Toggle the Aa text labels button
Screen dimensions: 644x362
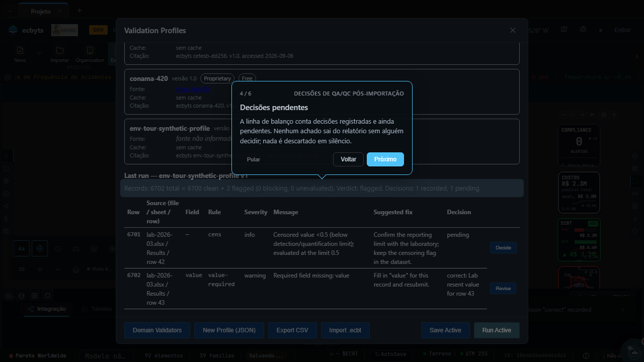click(22, 248)
